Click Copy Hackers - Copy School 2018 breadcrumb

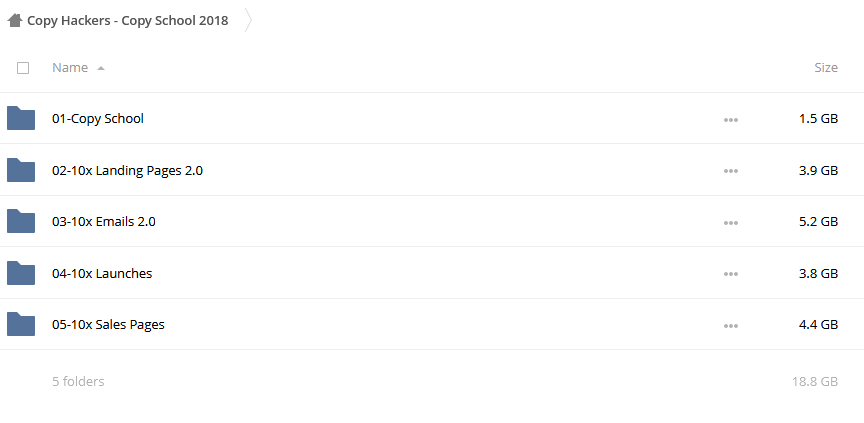coord(127,20)
